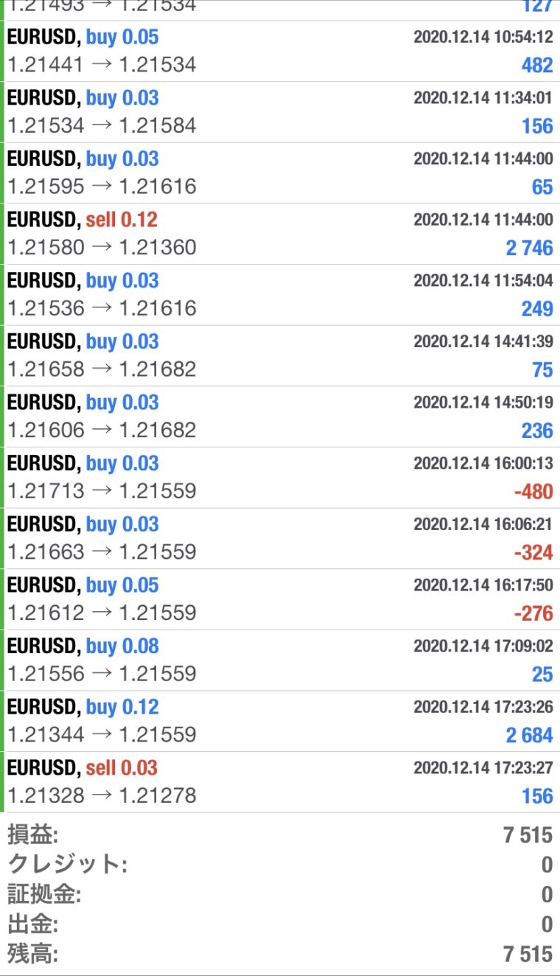
Task: Select the trade 1.21606 → 1.21682
Action: pos(280,416)
